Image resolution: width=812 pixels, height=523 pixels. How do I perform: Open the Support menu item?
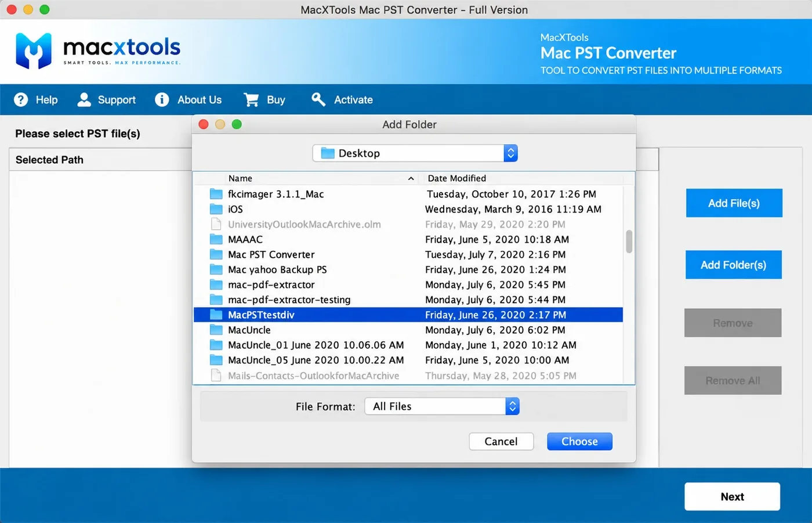pos(107,100)
